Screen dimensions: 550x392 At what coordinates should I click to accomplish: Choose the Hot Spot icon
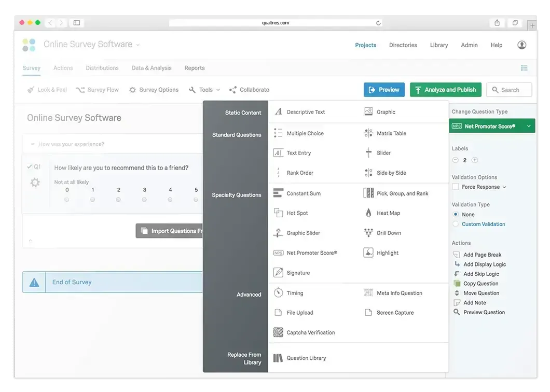pos(278,213)
